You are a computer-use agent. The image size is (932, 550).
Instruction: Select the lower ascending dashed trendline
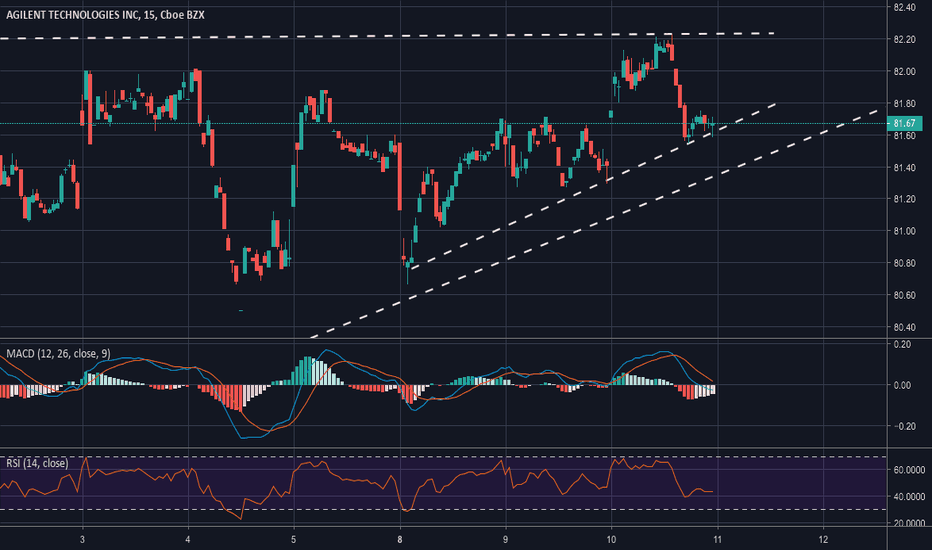click(594, 225)
